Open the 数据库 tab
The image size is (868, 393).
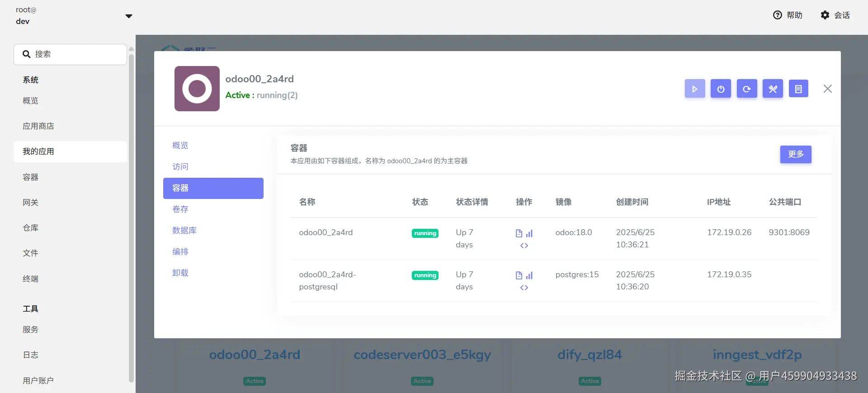(x=213, y=231)
